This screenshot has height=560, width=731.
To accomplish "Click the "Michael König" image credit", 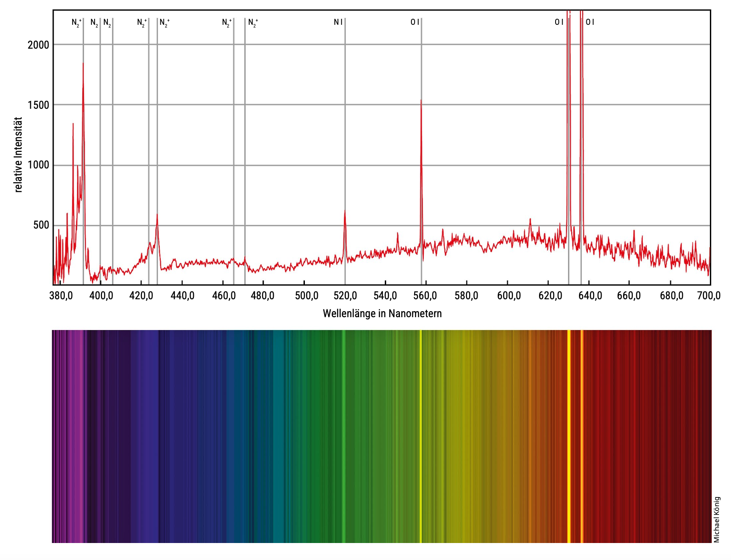I will coord(717,520).
